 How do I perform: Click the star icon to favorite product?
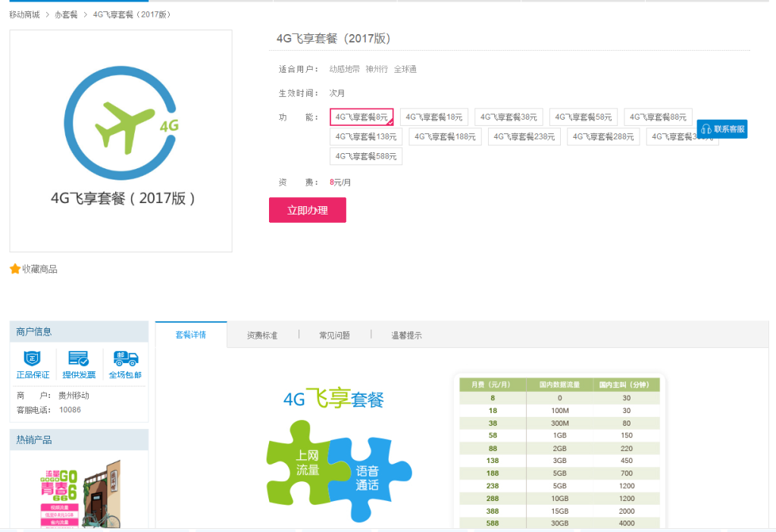click(15, 269)
